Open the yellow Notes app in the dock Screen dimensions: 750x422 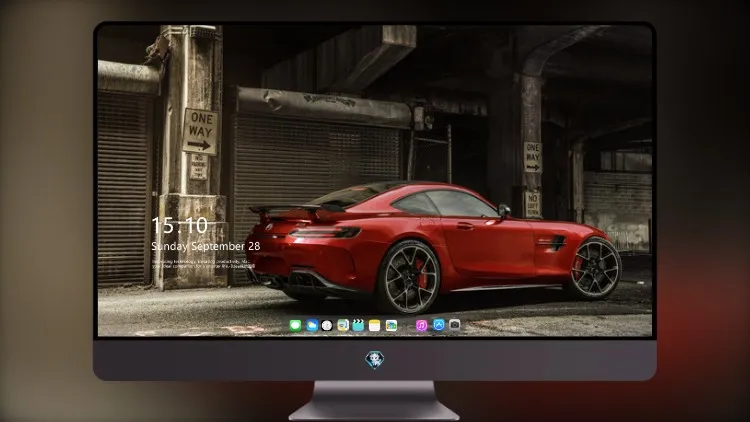(375, 325)
